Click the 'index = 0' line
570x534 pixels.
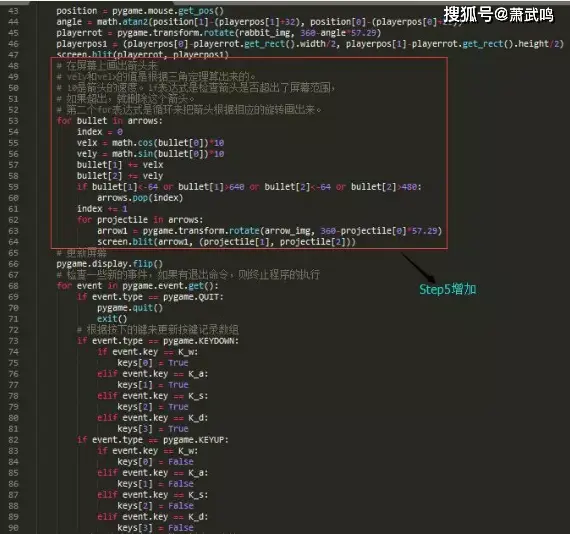tap(100, 132)
